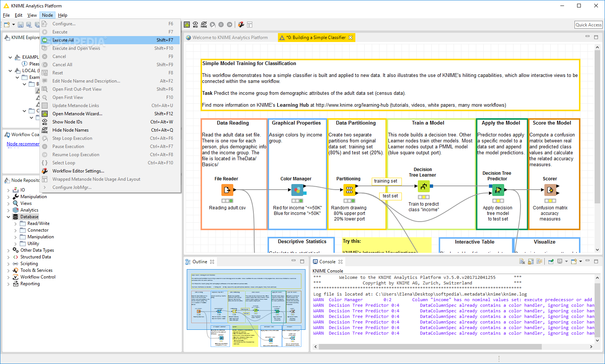Click the Wrapped Metanode layout toolbar icon
This screenshot has width=605, height=364.
250,25
